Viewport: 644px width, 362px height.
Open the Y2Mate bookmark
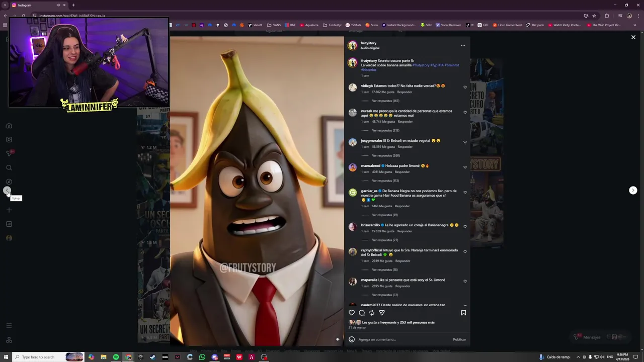coord(353,25)
